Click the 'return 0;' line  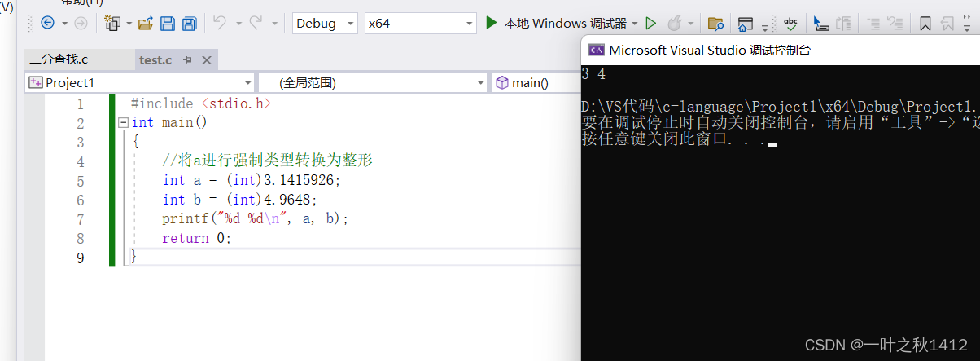tap(197, 238)
